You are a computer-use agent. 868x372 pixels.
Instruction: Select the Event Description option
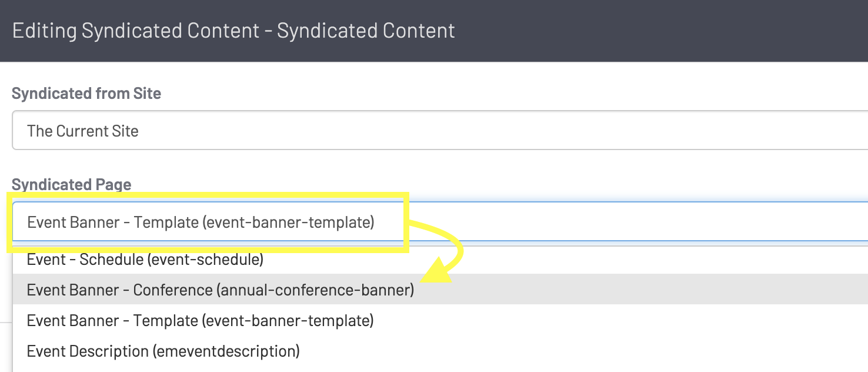[x=163, y=351]
